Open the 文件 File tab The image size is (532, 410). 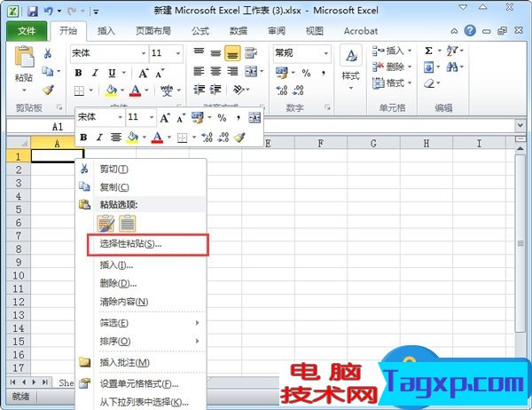[x=27, y=31]
